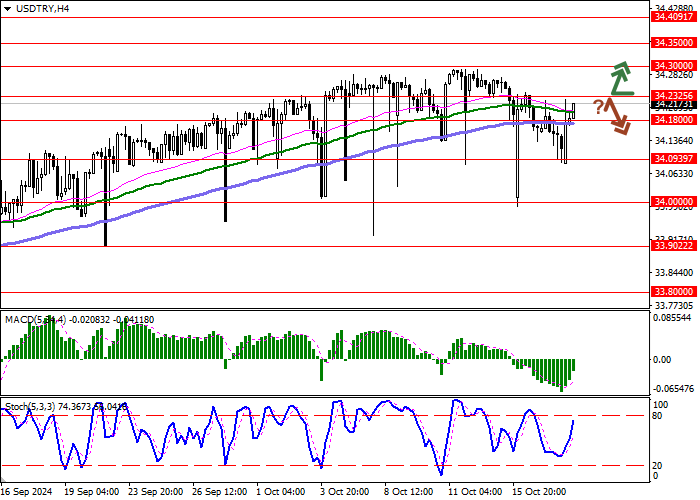Image resolution: width=700 pixels, height=500 pixels.
Task: Click the Stochastic scale value 100
Action: [660, 405]
